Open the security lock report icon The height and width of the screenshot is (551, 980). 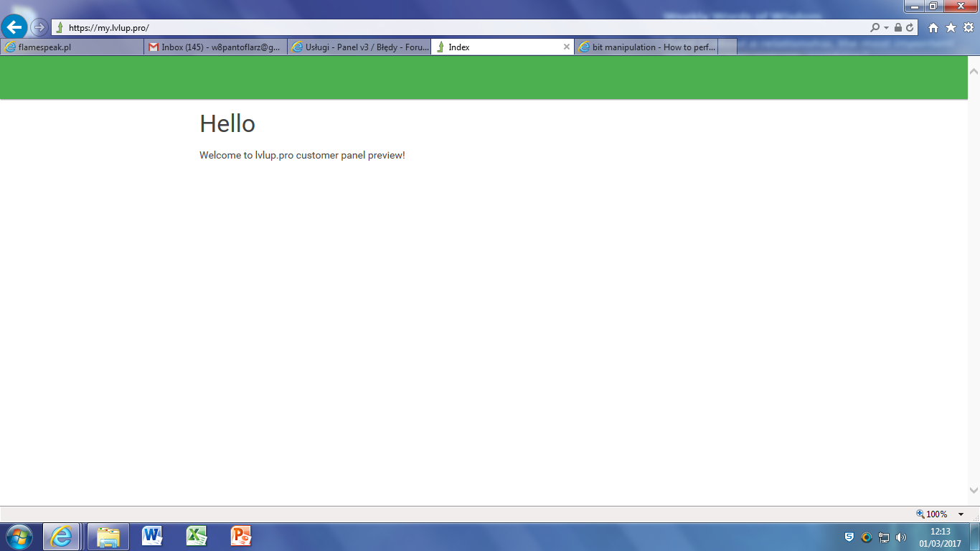point(898,28)
